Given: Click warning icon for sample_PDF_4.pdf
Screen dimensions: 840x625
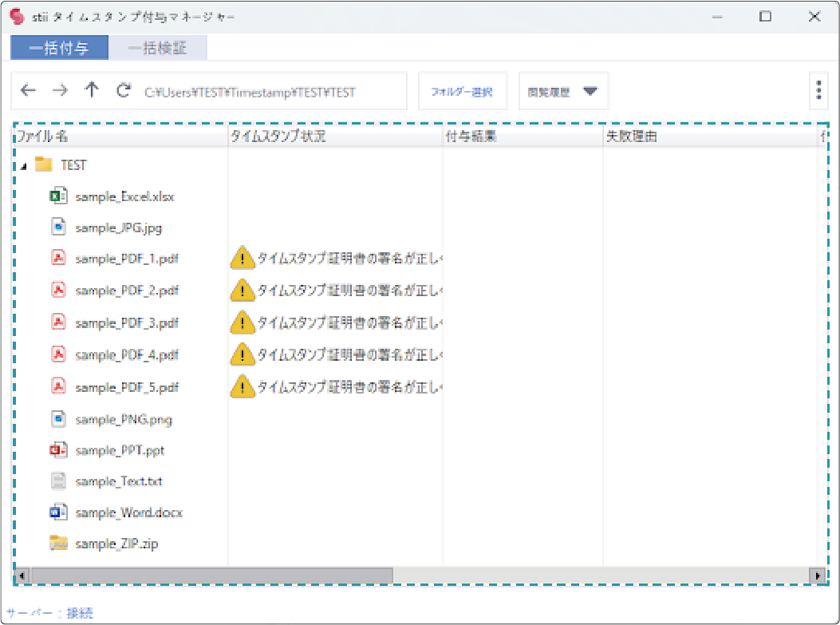Looking at the screenshot, I should 242,354.
